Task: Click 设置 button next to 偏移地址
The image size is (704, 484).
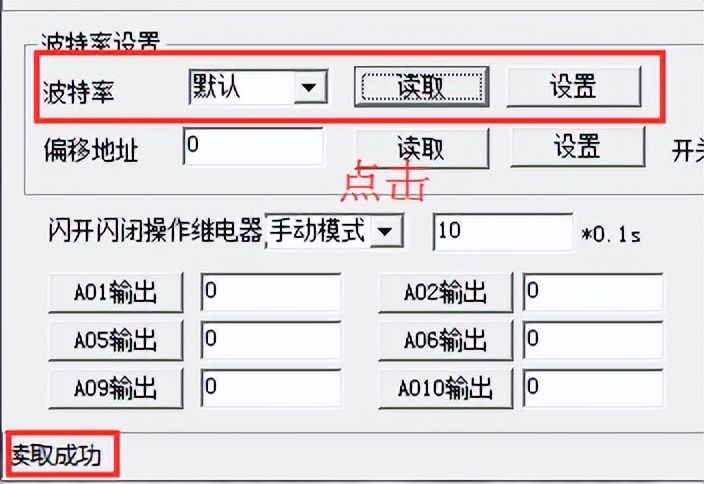Action: (x=577, y=146)
